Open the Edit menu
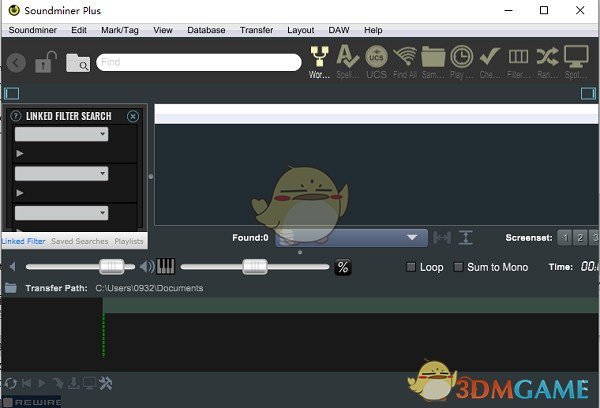The height and width of the screenshot is (408, 600). [x=79, y=30]
